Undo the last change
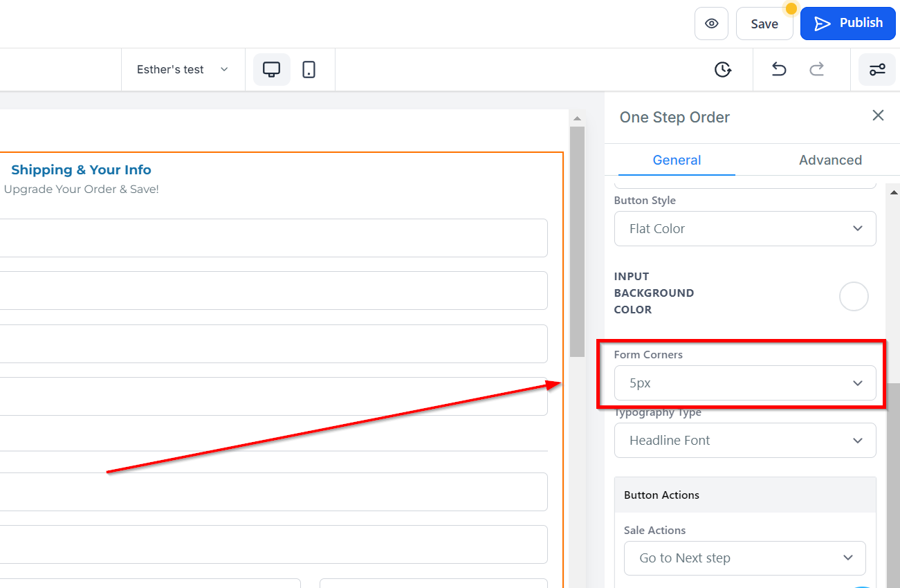900x588 pixels. pyautogui.click(x=779, y=69)
